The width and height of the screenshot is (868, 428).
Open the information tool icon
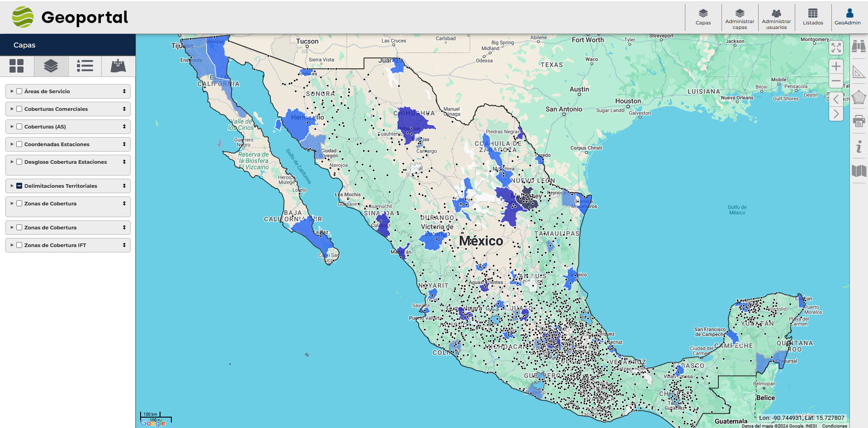859,147
